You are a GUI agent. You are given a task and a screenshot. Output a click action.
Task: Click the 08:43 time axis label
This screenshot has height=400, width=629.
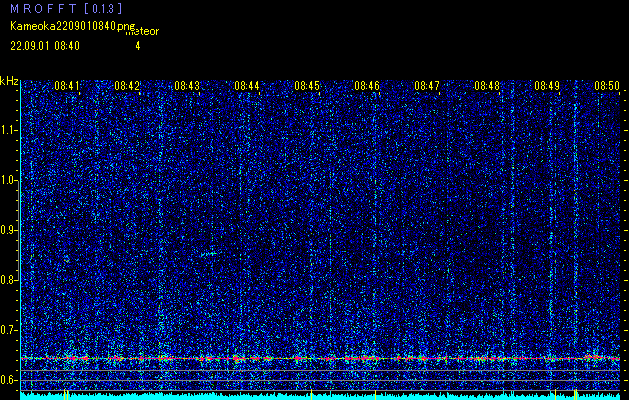[x=187, y=86]
